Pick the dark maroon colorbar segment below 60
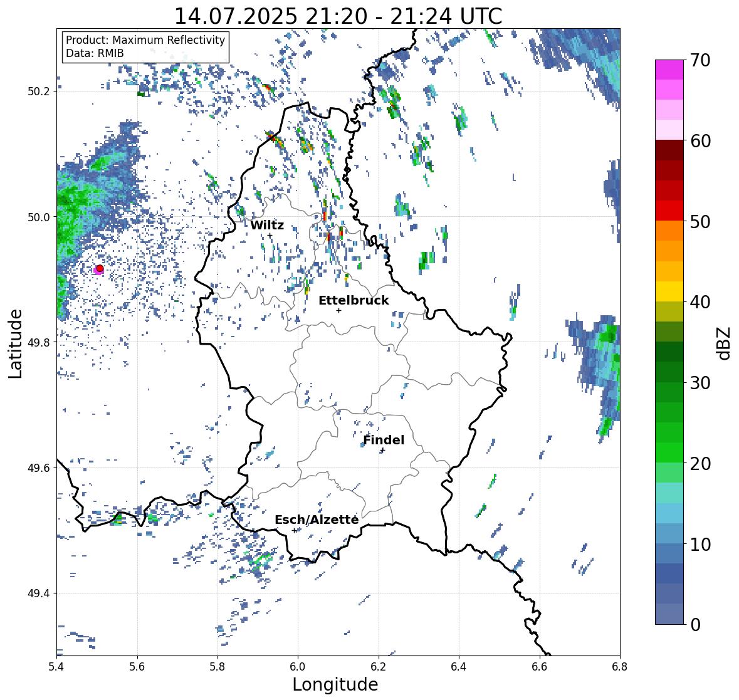 [x=669, y=150]
